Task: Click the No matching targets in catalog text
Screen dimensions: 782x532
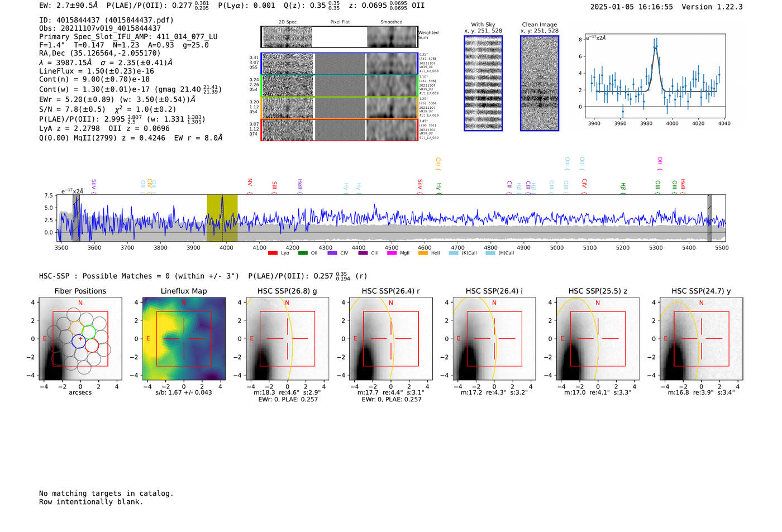Action: 106,493
